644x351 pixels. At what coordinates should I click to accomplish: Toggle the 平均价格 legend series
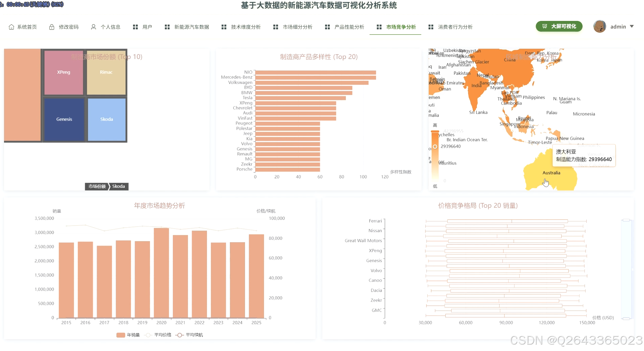pos(158,335)
